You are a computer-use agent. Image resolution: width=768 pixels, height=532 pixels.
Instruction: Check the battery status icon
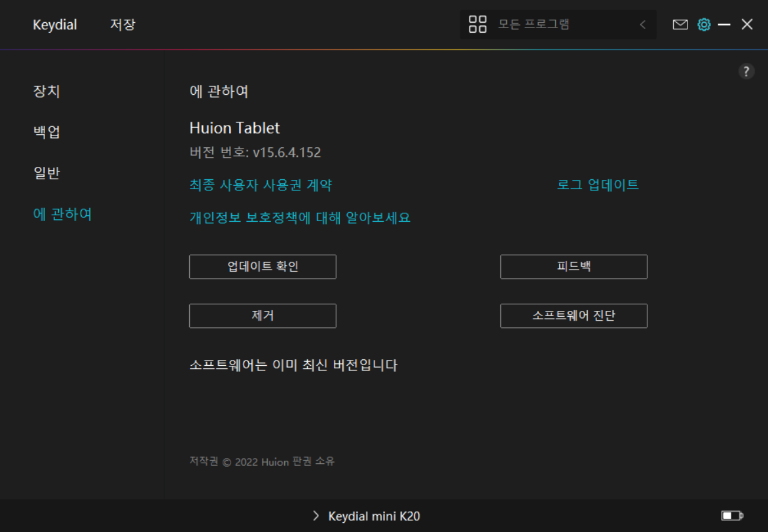pos(732,516)
